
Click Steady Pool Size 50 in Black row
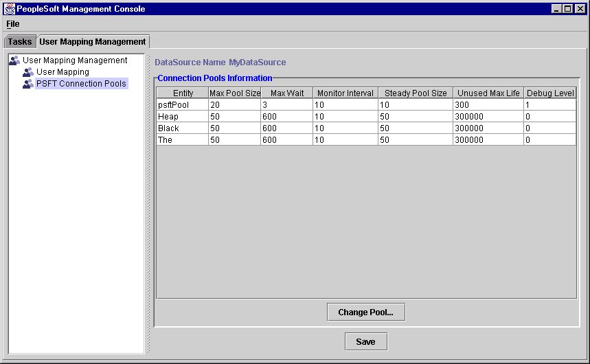[x=416, y=128]
